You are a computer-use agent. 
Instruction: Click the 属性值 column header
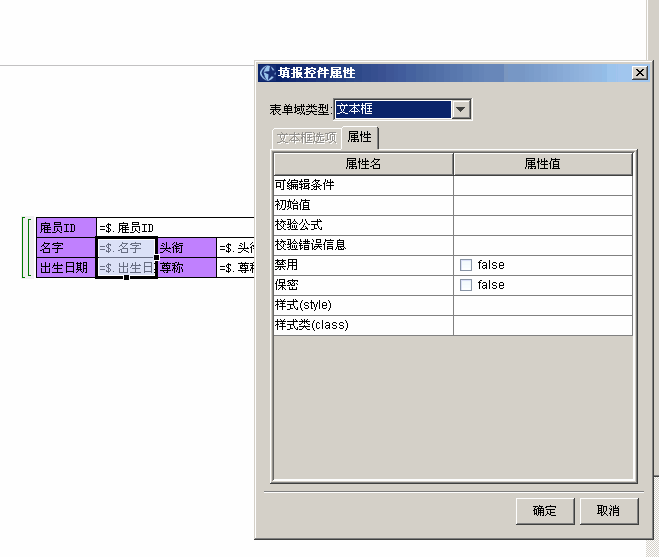coord(543,164)
